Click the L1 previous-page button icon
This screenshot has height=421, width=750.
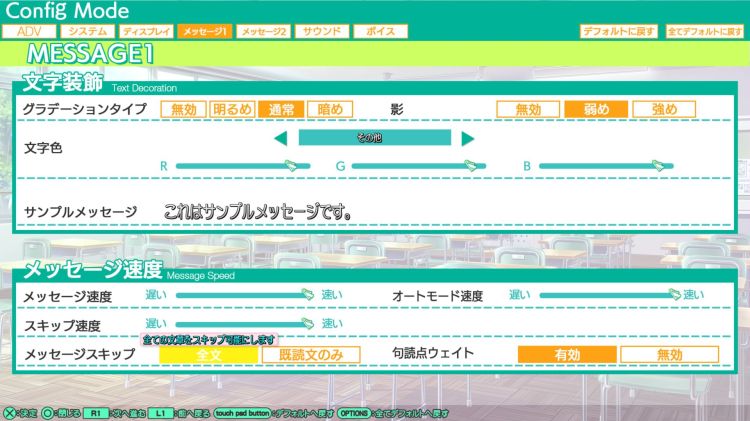pos(161,412)
